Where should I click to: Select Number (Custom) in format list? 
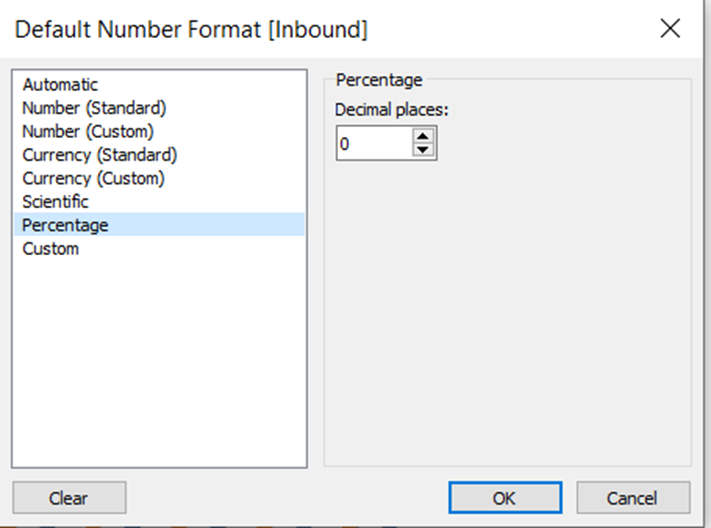point(88,131)
